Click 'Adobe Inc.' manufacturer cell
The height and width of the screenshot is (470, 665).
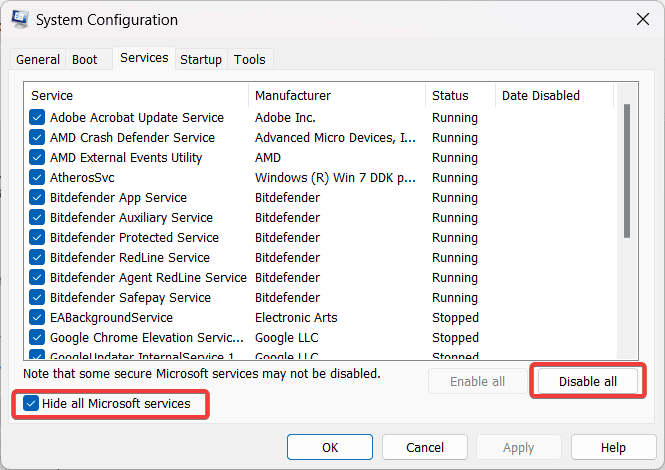285,118
